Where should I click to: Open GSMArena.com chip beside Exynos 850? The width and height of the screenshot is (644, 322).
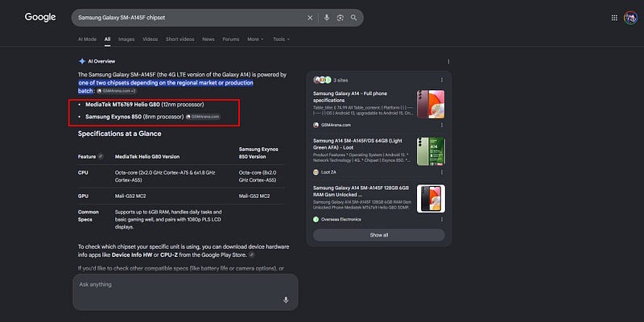[203, 117]
